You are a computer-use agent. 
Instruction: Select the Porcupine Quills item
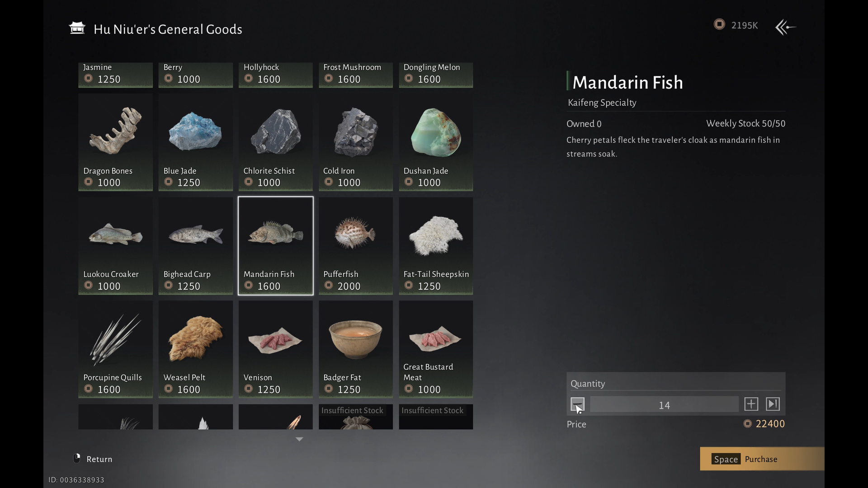click(115, 349)
